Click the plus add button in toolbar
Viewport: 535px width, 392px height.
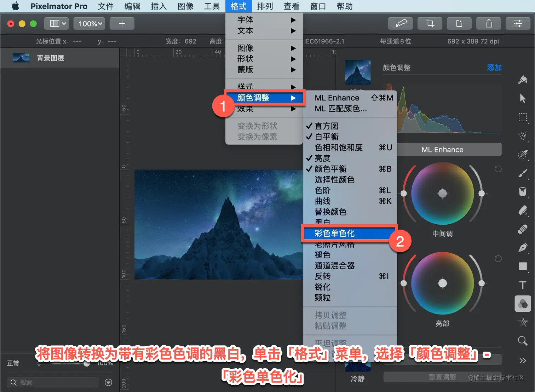pyautogui.click(x=122, y=23)
